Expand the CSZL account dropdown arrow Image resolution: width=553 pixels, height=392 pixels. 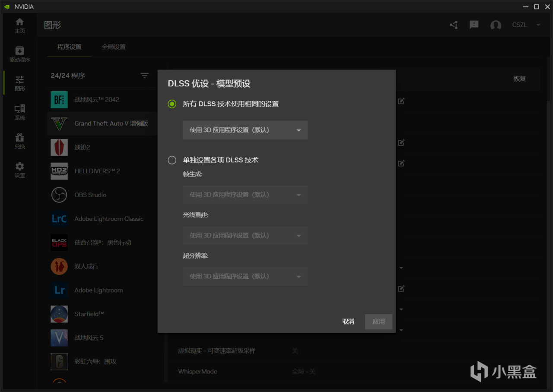(538, 25)
